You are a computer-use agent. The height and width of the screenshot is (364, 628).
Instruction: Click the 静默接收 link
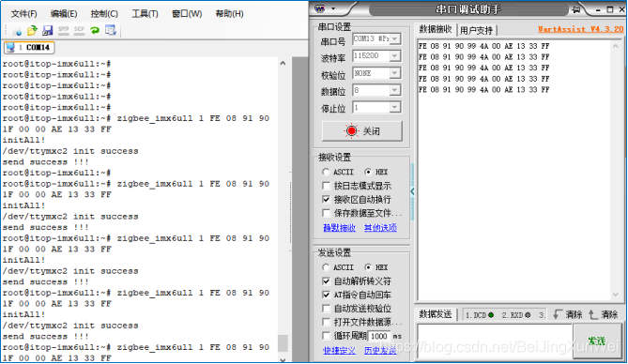pos(339,228)
